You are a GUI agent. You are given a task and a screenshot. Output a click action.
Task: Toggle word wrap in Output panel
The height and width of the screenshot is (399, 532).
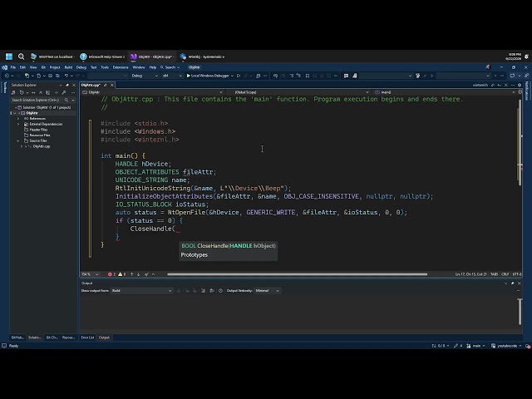[212, 291]
